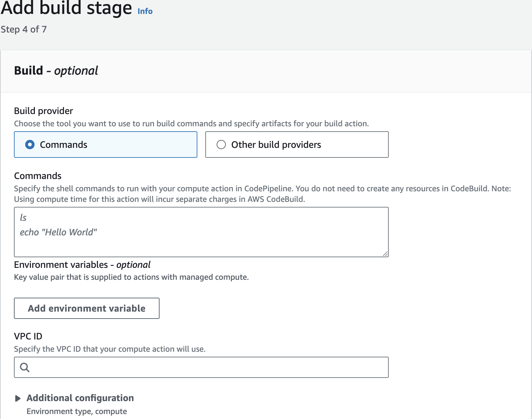Screen dimensions: 532x419
Task: Click the "Build provider" field label
Action: coord(43,111)
